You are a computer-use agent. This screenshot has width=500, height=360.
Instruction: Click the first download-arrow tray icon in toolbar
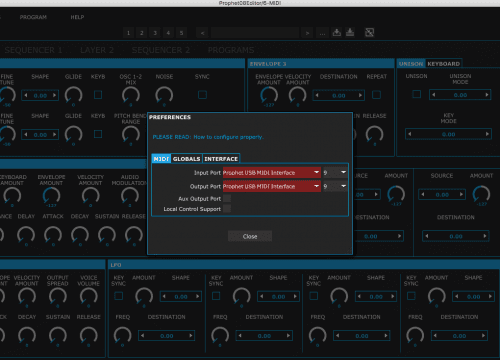(337, 32)
